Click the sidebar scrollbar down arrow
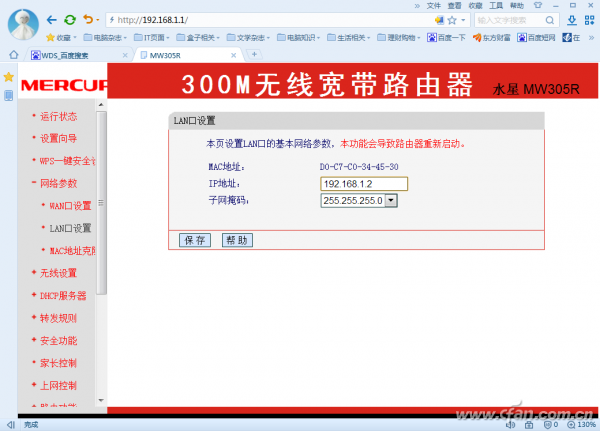Screen dimensions: 600x431 pos(101,400)
